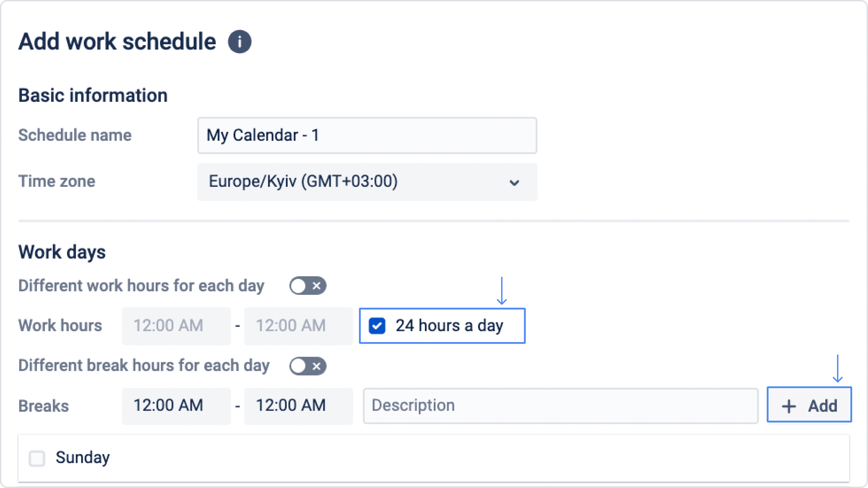Tick the Sunday checkbox
This screenshot has width=868, height=488.
(x=37, y=458)
